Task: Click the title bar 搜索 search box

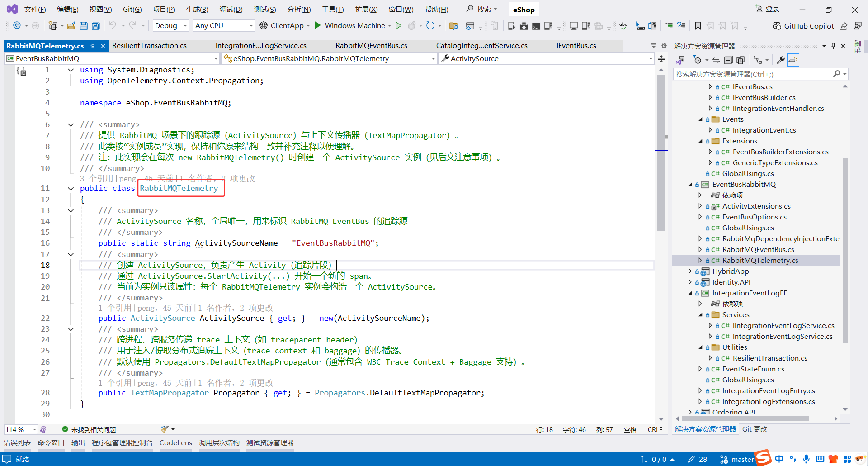Action: tap(482, 9)
